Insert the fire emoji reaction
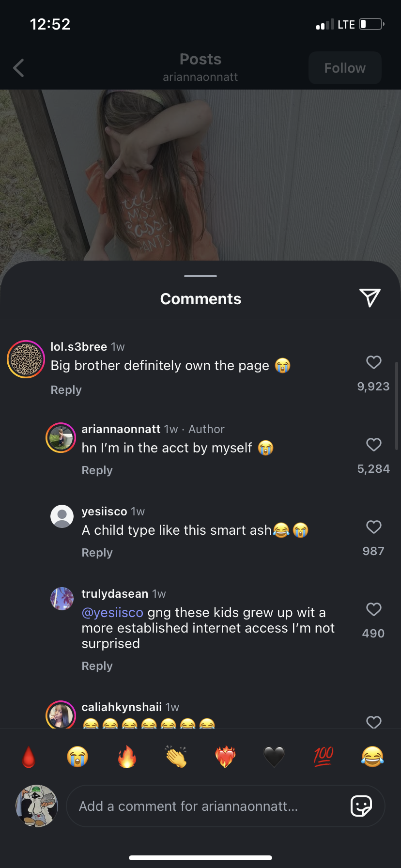The height and width of the screenshot is (868, 401). click(127, 757)
